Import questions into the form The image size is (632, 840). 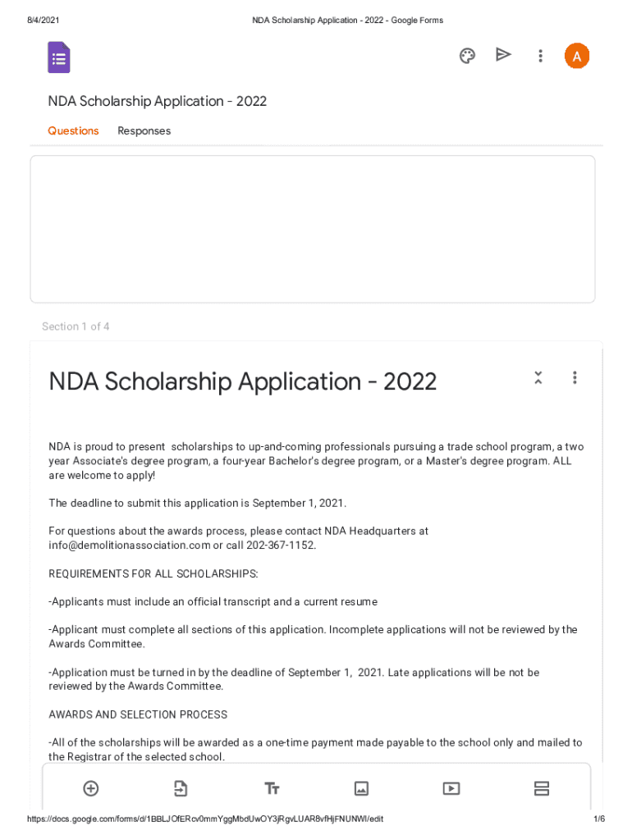pyautogui.click(x=181, y=788)
